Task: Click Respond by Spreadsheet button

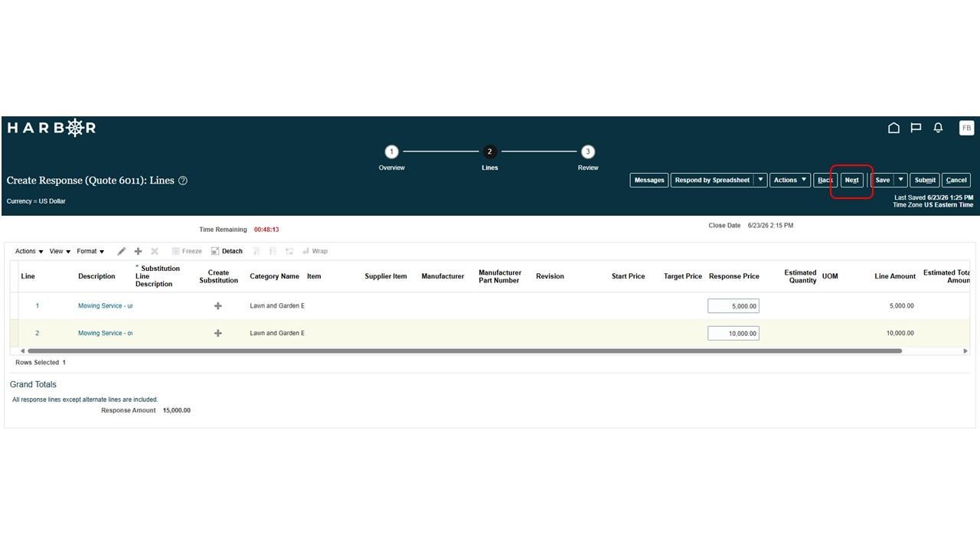Action: click(712, 180)
